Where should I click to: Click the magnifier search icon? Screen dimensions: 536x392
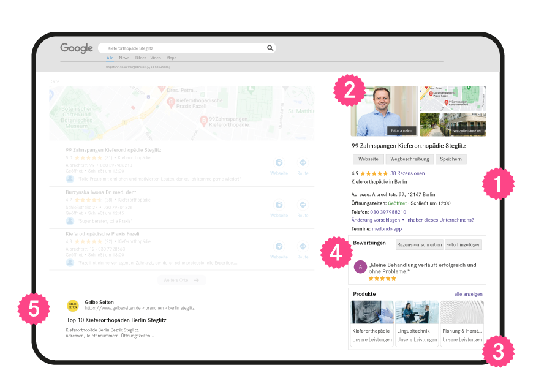click(x=270, y=48)
